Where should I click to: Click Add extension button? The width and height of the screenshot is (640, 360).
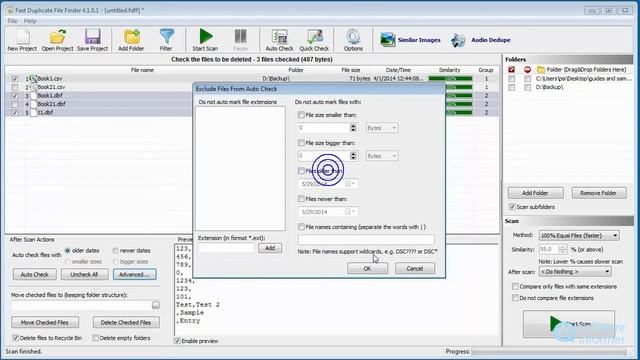point(270,248)
